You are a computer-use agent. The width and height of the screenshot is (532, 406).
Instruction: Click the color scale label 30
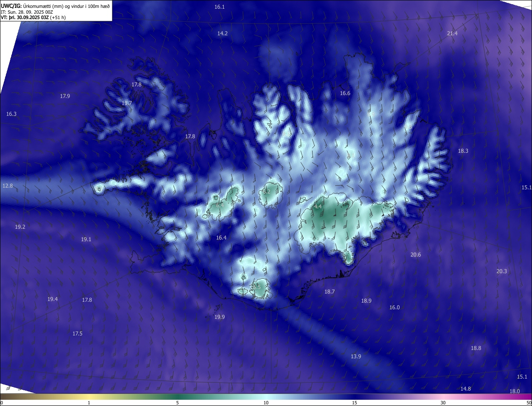coord(443,403)
